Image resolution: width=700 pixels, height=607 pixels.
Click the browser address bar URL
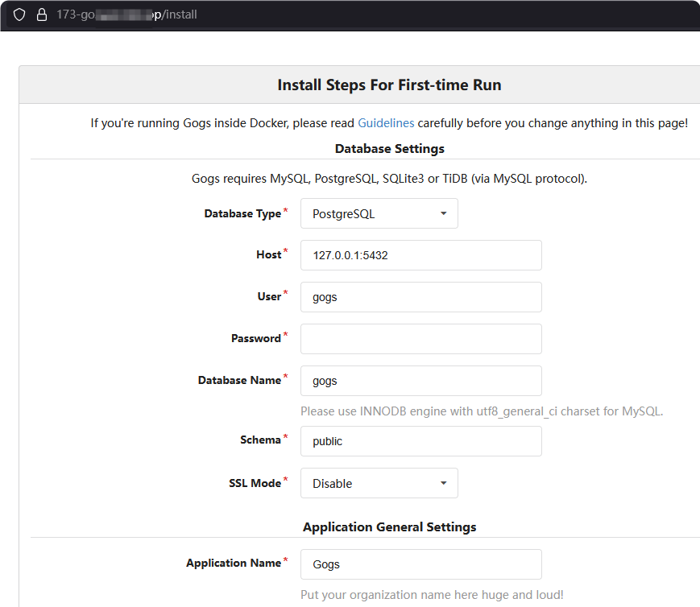pyautogui.click(x=127, y=14)
